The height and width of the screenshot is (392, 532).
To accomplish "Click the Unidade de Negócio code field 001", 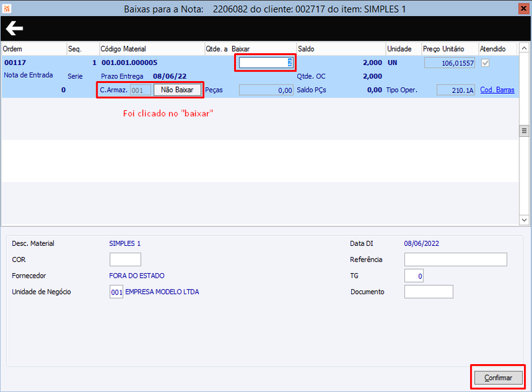I will pos(116,292).
